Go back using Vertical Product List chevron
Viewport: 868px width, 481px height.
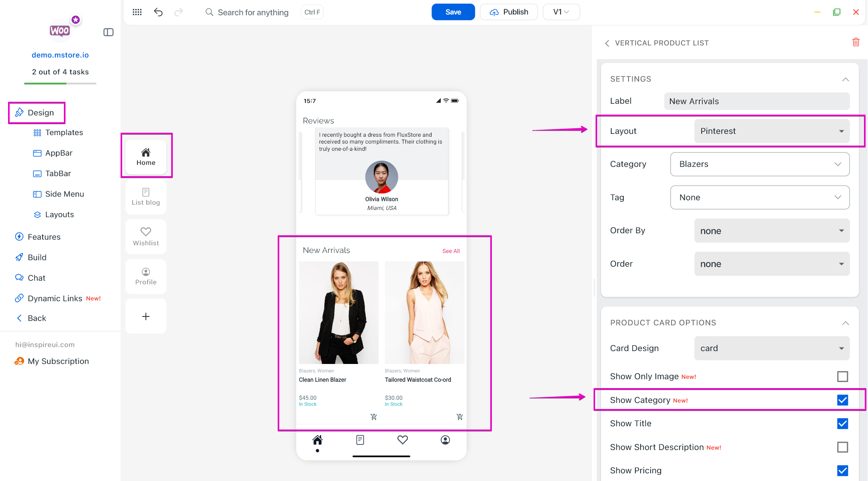607,43
